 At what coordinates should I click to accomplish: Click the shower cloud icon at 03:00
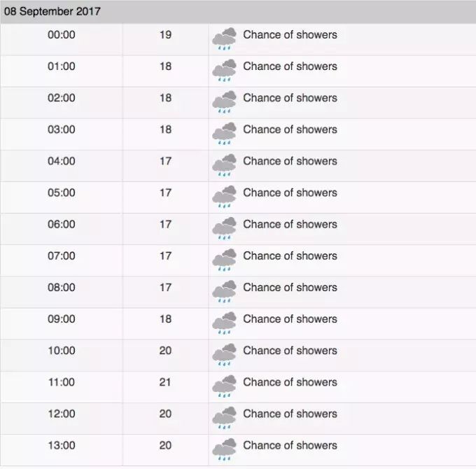pyautogui.click(x=224, y=133)
